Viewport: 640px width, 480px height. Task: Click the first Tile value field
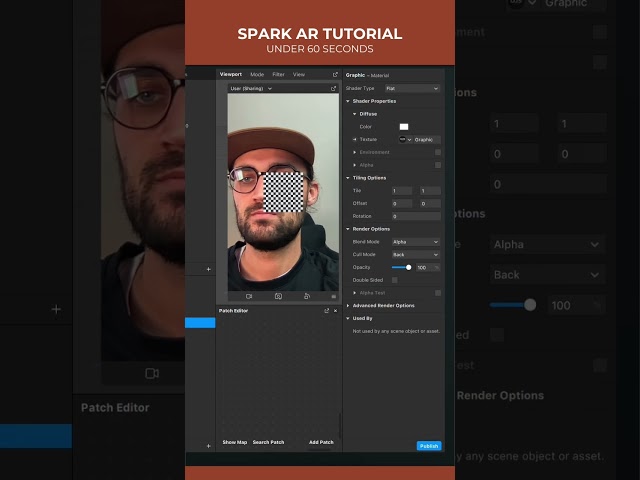click(402, 191)
